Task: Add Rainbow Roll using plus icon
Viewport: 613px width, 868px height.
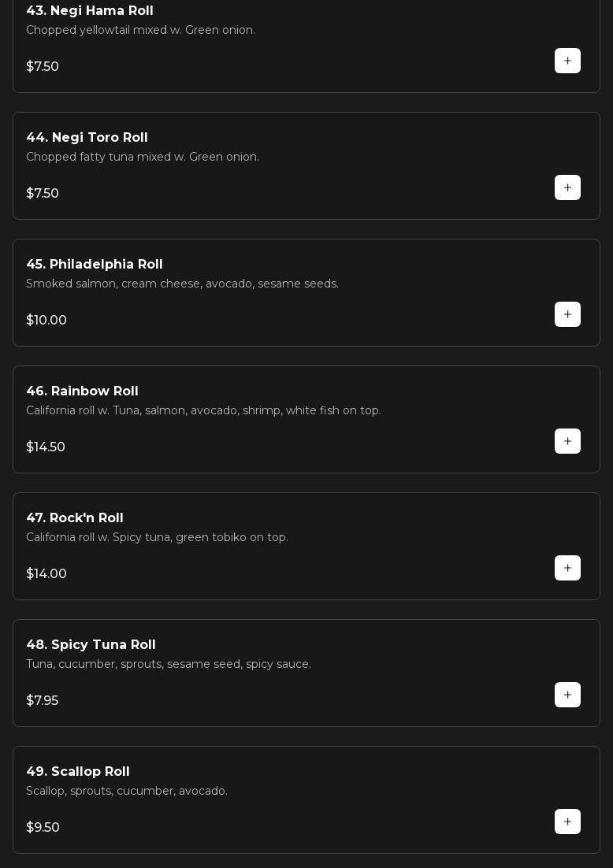Action: (x=567, y=441)
